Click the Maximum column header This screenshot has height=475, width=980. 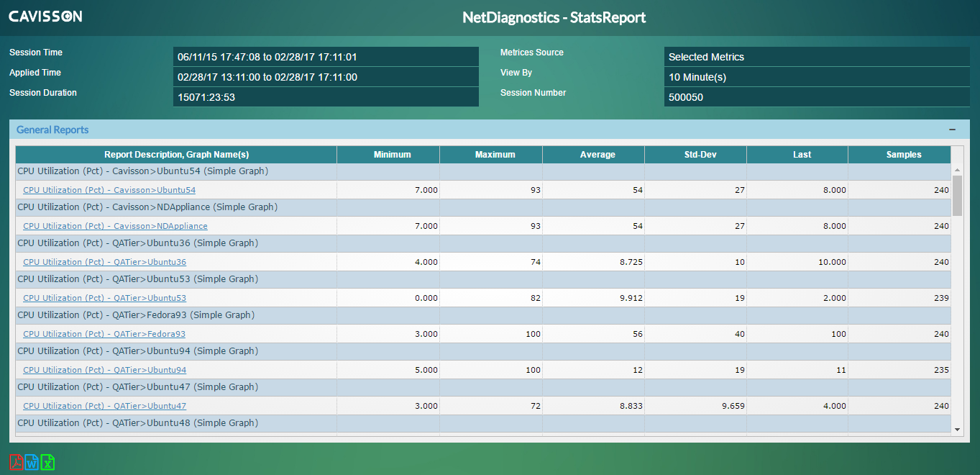point(491,155)
